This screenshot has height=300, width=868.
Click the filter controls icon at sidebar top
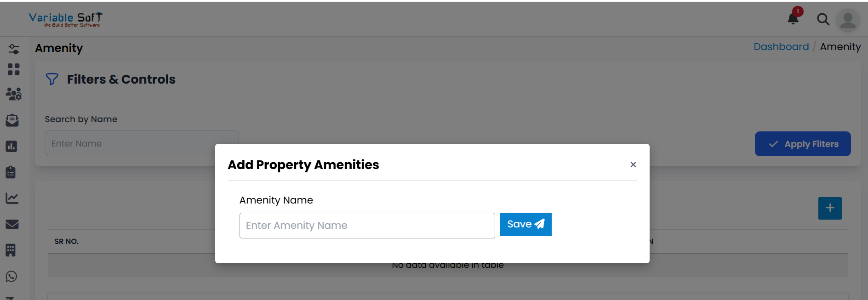[x=14, y=49]
